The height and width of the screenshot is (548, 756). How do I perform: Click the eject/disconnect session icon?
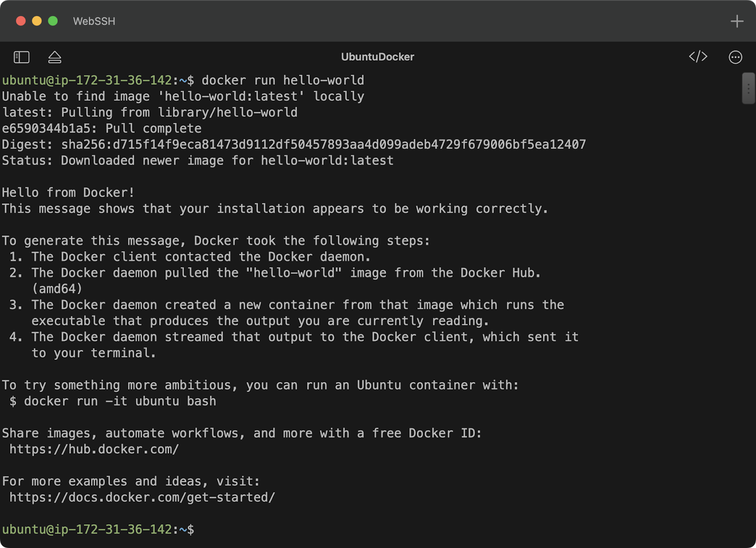[55, 57]
